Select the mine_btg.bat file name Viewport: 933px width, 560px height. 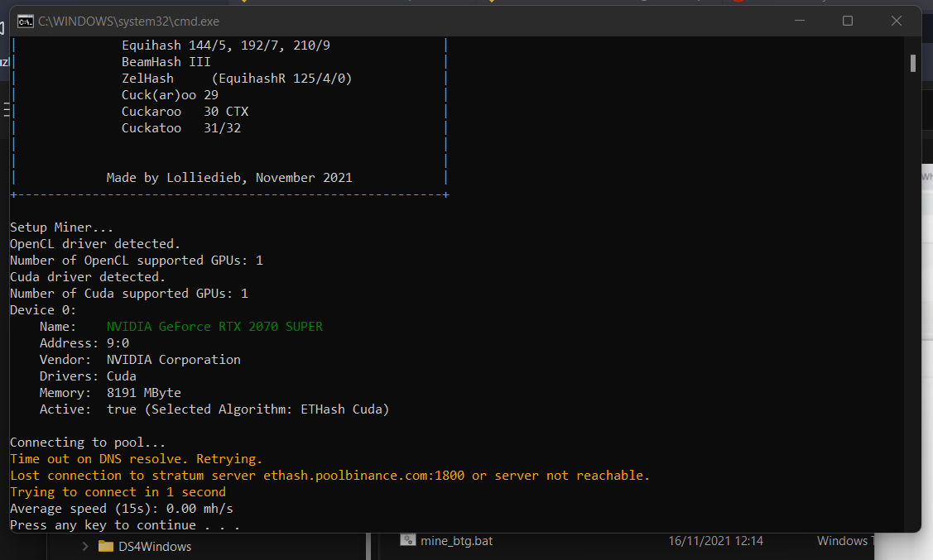point(456,541)
